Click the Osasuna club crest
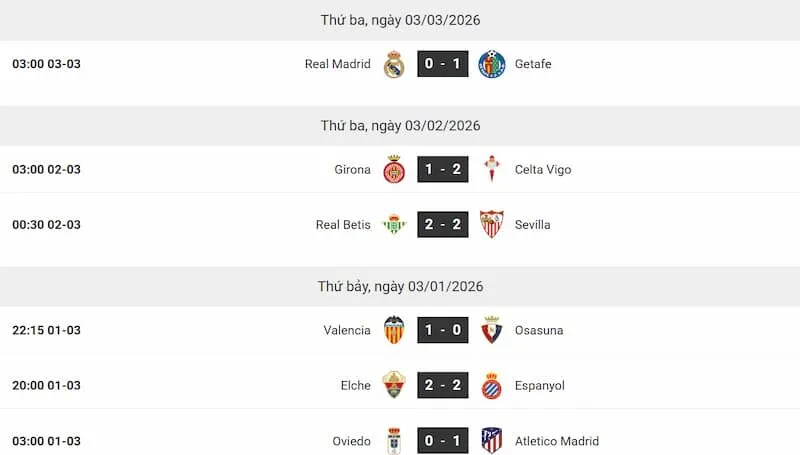 [492, 331]
